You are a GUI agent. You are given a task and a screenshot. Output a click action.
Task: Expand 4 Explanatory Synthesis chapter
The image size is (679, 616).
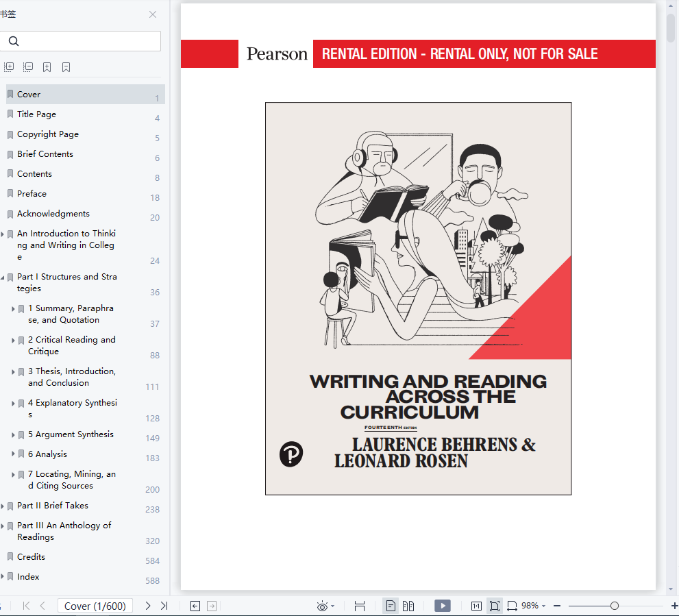[13, 404]
